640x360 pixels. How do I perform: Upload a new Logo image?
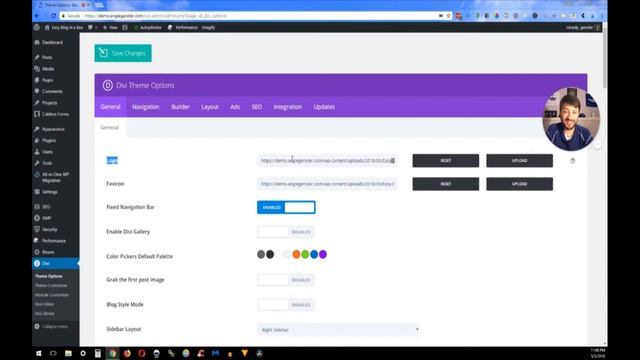[520, 161]
